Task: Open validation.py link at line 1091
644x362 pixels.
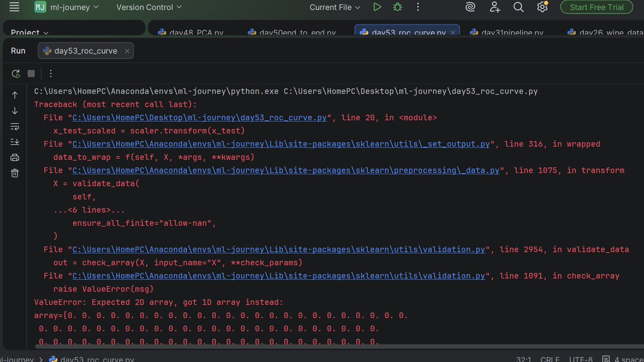Action: (x=279, y=276)
